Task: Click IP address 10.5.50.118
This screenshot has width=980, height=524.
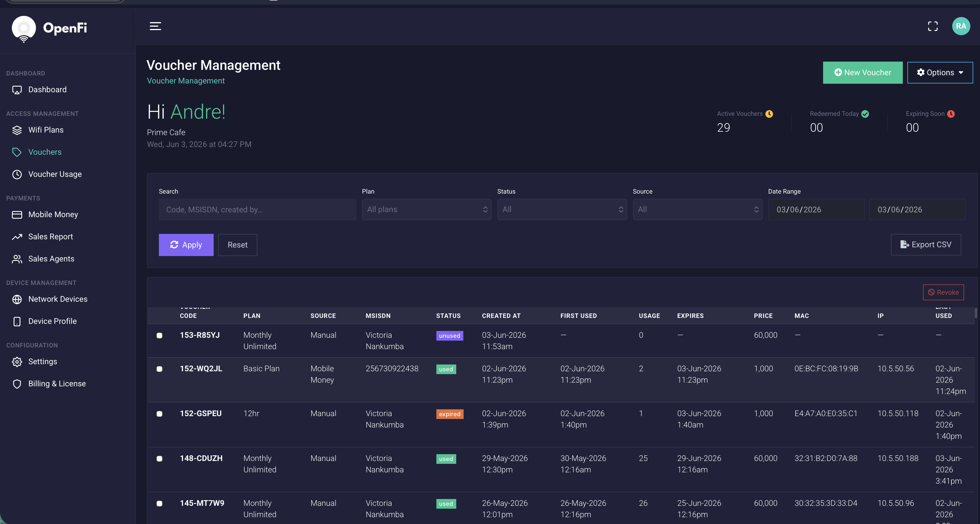Action: (x=897, y=414)
